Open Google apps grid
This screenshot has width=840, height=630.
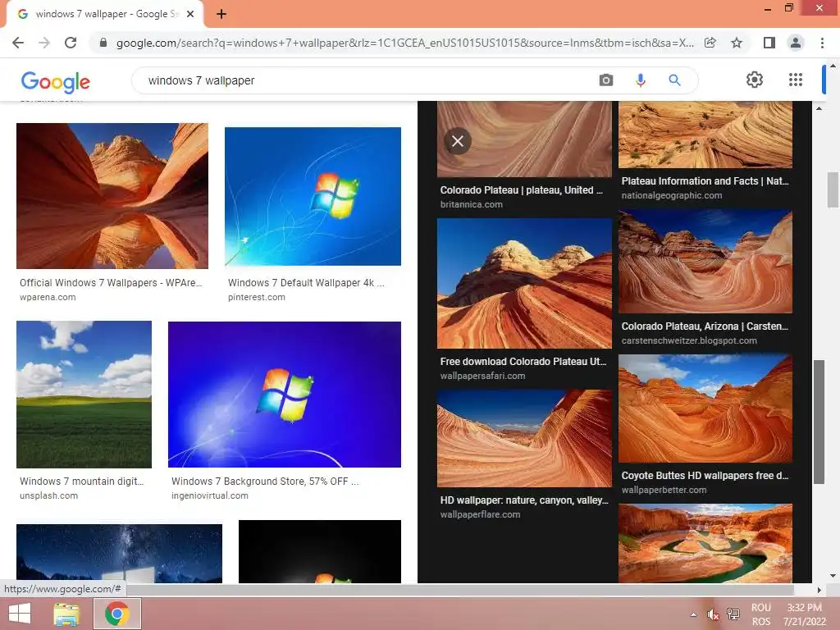(x=796, y=80)
